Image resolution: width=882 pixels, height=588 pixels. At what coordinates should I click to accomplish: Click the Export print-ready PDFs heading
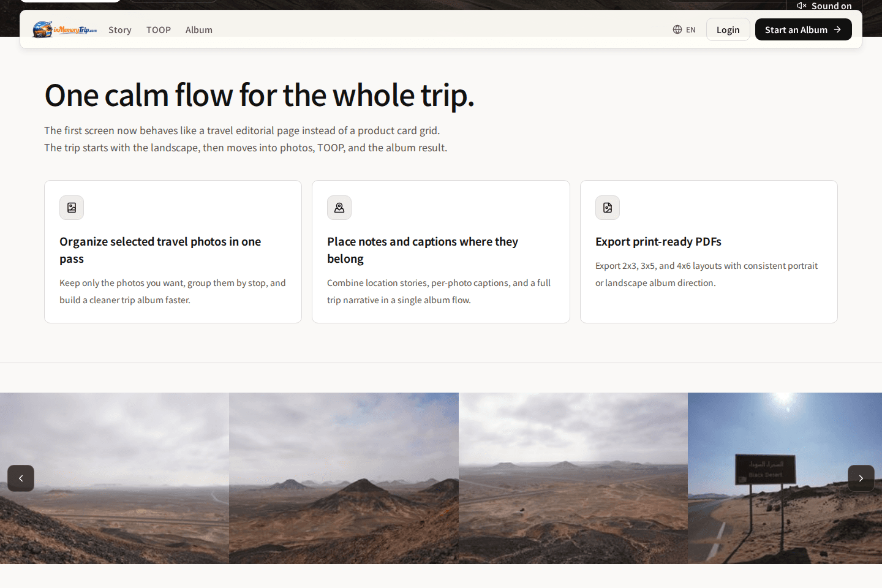click(x=658, y=242)
